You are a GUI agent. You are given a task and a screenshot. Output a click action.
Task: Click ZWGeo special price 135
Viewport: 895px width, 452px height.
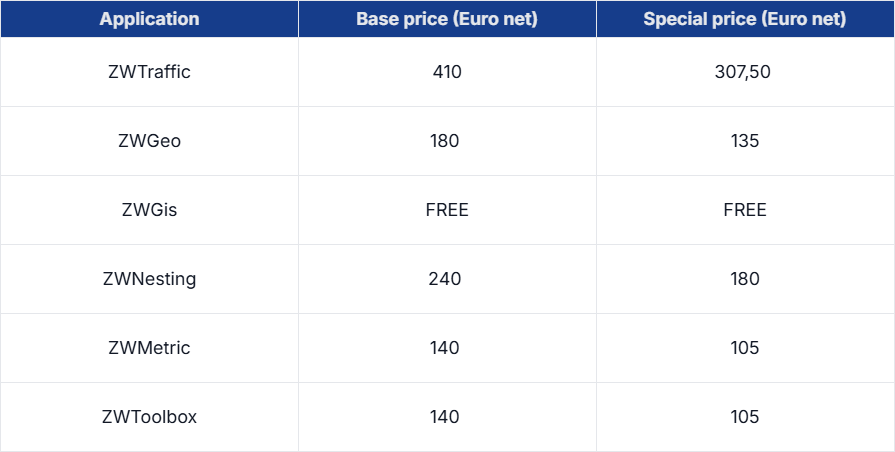745,141
